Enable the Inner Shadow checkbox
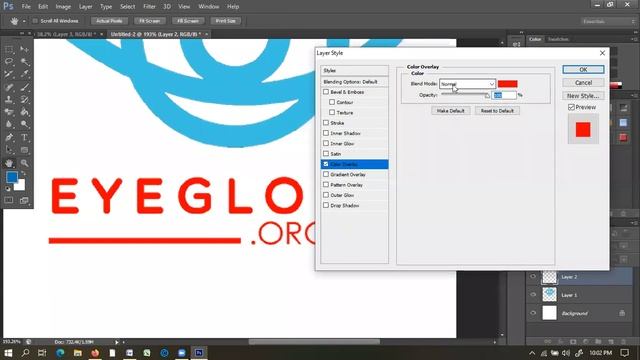This screenshot has width=640, height=360. point(326,133)
